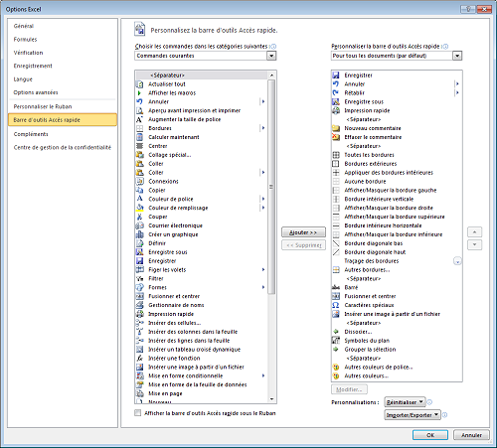This screenshot has height=448, width=497.
Task: Select Symboles du plan icon
Action: (x=336, y=341)
